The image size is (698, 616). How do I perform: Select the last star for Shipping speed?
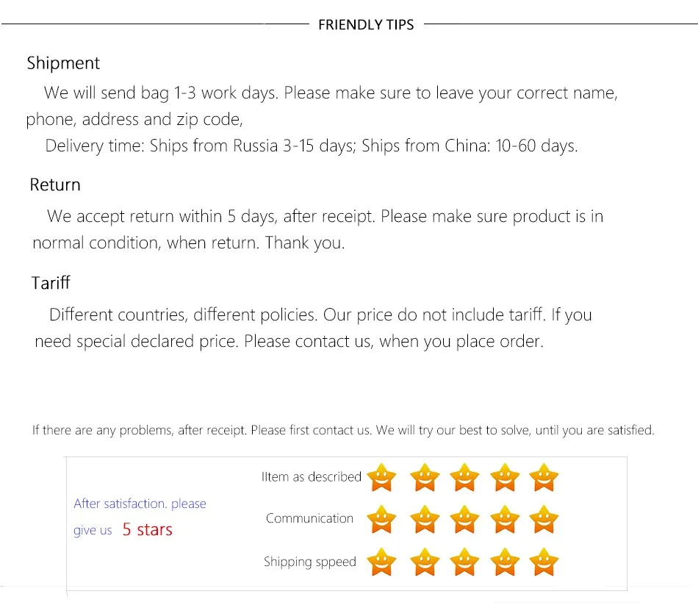click(544, 562)
